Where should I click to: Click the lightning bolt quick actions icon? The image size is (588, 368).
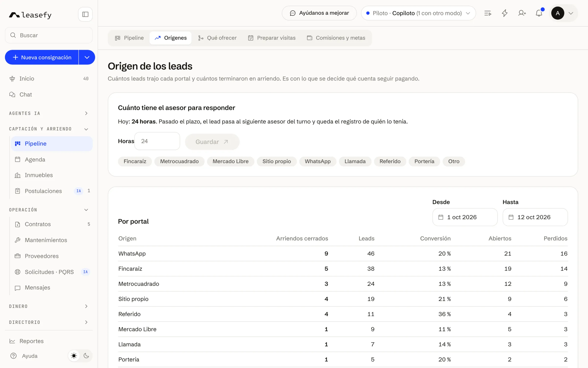click(x=505, y=13)
